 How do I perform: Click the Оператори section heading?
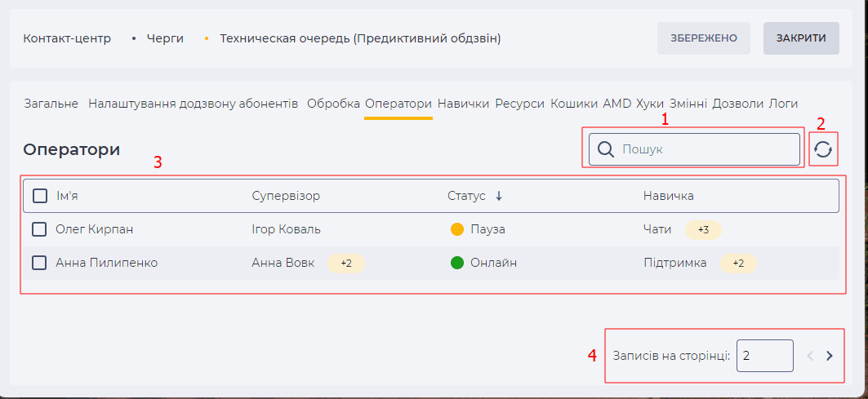coord(71,149)
